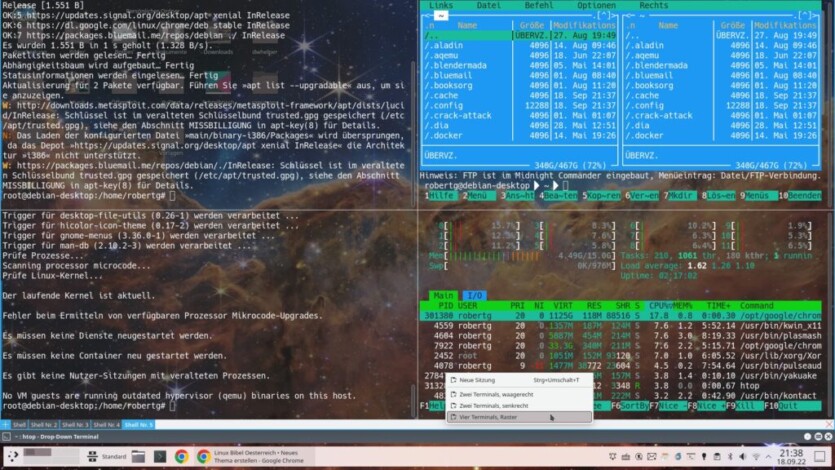
Task: Open a new Yakuake tab with the plus icon
Action: coord(5,425)
